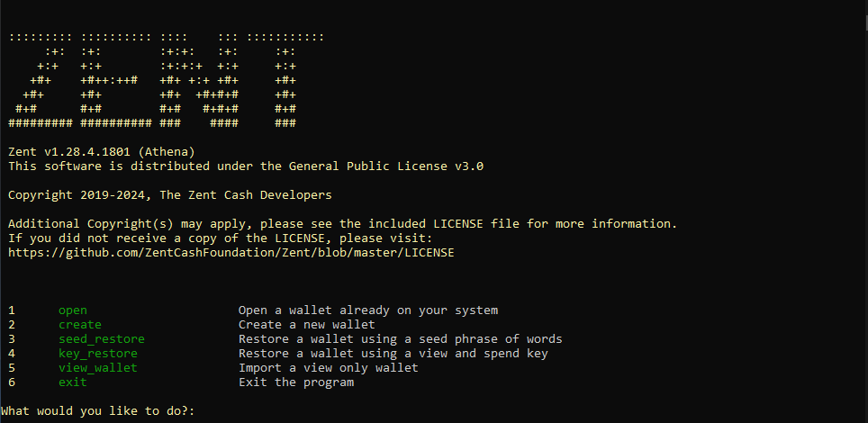Click the 'Additional Copyright(s) may apply' line

343,224
